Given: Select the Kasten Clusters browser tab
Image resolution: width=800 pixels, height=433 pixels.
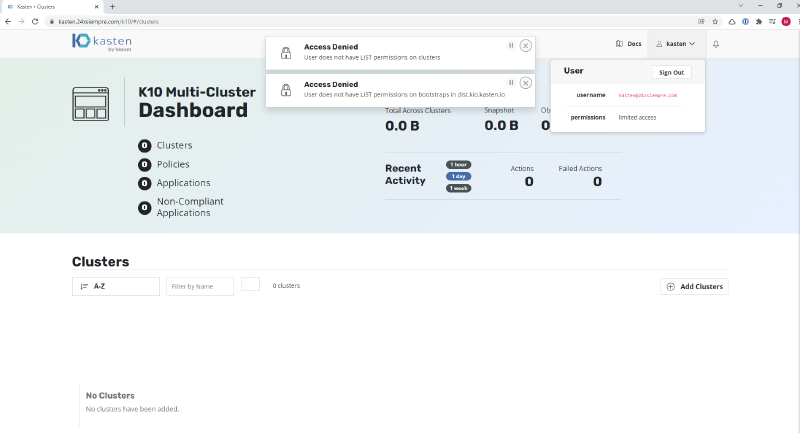Looking at the screenshot, I should click(53, 7).
